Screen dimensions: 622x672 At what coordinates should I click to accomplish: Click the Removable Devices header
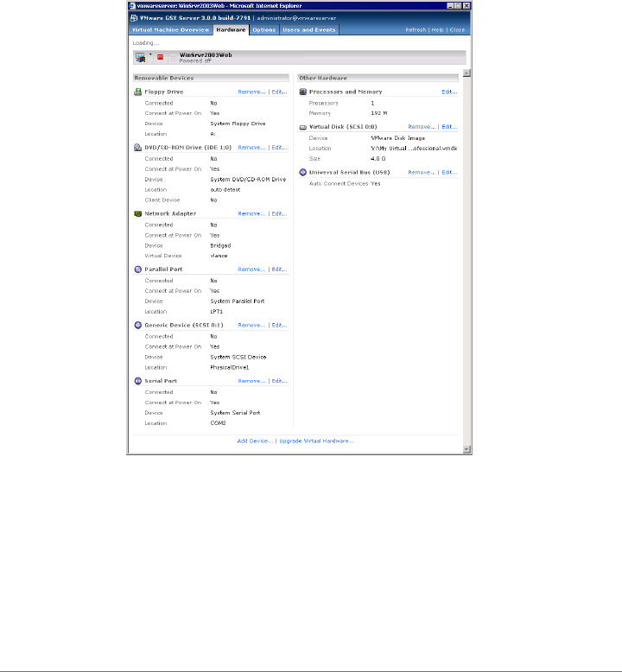[211, 78]
